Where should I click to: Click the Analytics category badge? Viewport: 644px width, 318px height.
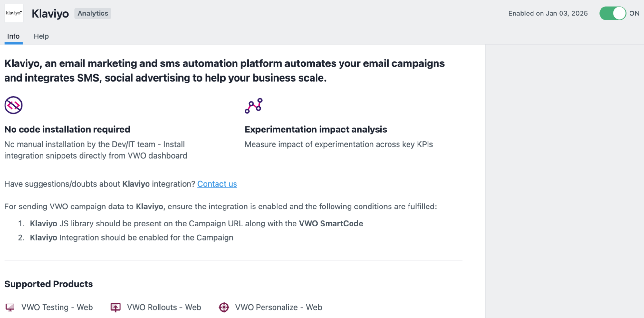click(93, 14)
